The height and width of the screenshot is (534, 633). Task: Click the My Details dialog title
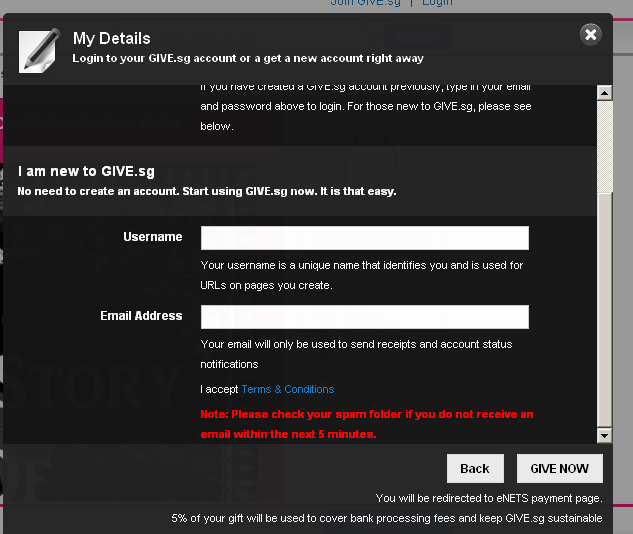(111, 39)
